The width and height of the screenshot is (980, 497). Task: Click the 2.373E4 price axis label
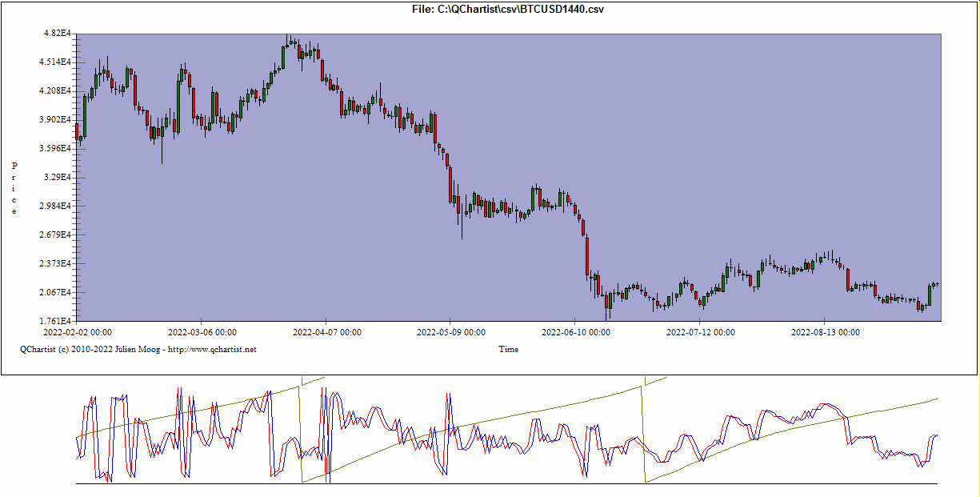pyautogui.click(x=57, y=264)
